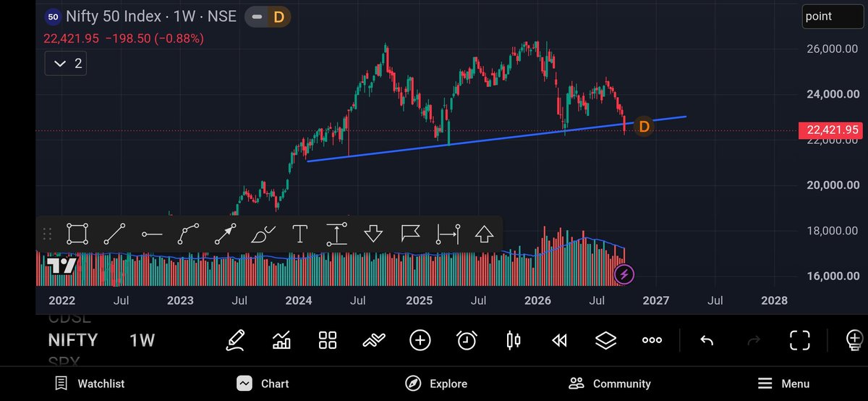Screen dimensions: 868x401
Task: Undo the last chart action
Action: click(x=707, y=340)
